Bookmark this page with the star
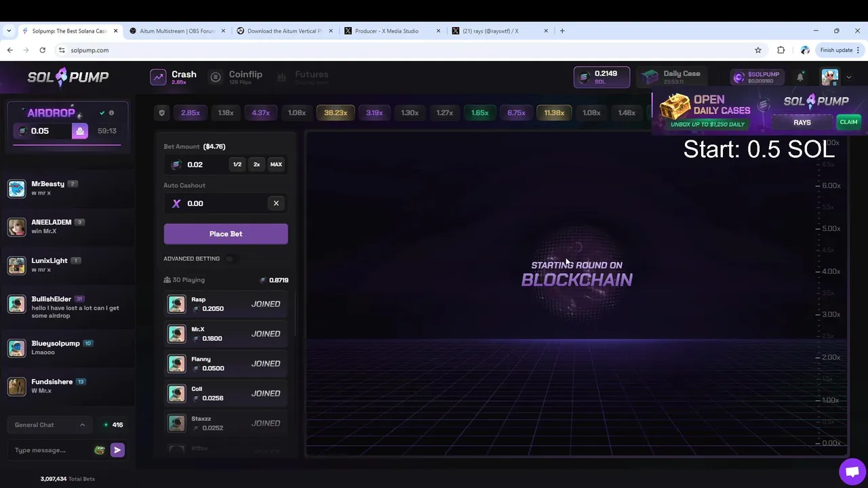Viewport: 868px width, 488px height. 758,50
